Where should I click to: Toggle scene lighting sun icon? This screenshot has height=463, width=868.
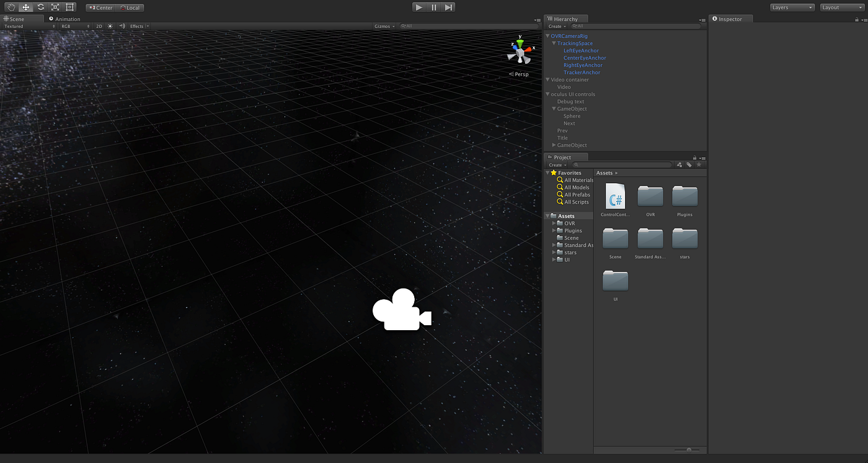[110, 26]
